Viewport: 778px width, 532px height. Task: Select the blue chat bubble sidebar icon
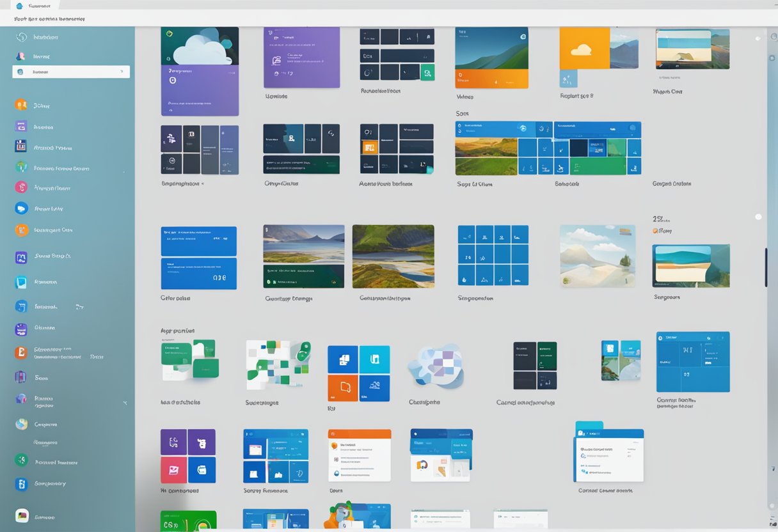21,208
